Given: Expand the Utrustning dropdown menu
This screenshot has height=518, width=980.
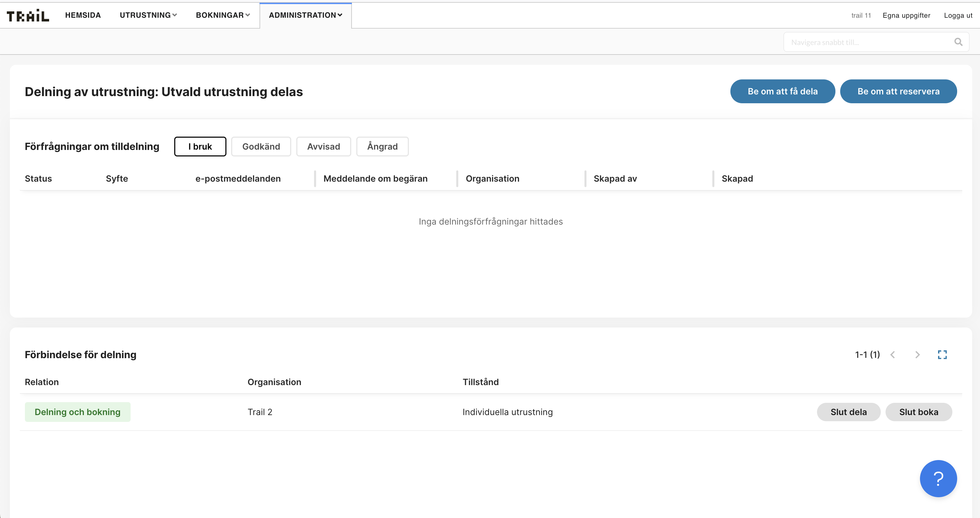Looking at the screenshot, I should tap(148, 15).
